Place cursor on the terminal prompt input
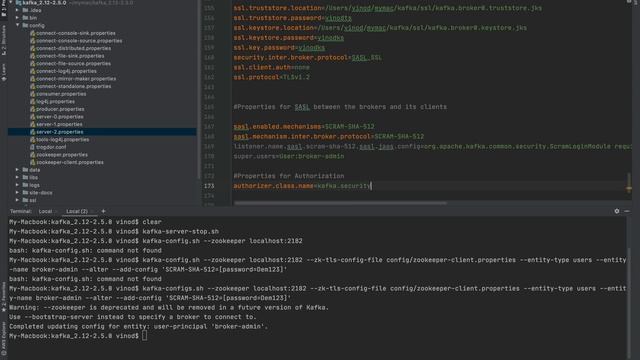This screenshot has width=640, height=360. pos(144,336)
